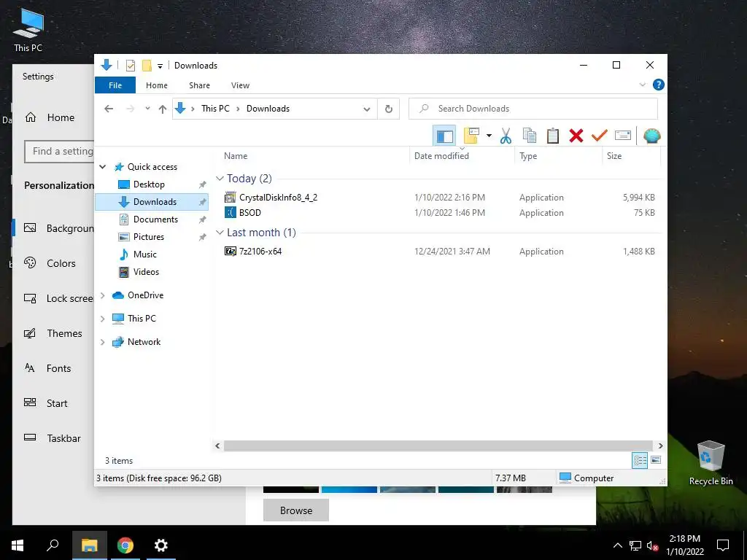
Task: Click the horizontal scrollbar right arrow
Action: (x=660, y=446)
